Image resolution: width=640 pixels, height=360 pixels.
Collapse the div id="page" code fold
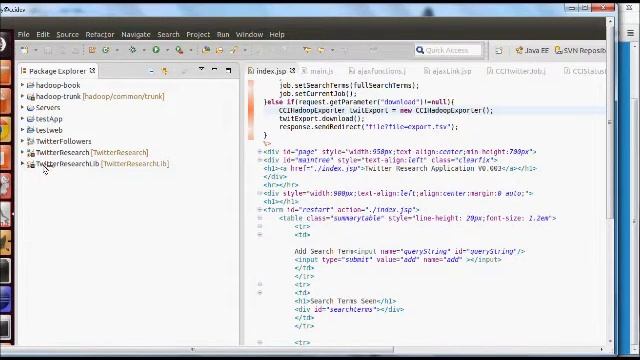tap(260, 151)
